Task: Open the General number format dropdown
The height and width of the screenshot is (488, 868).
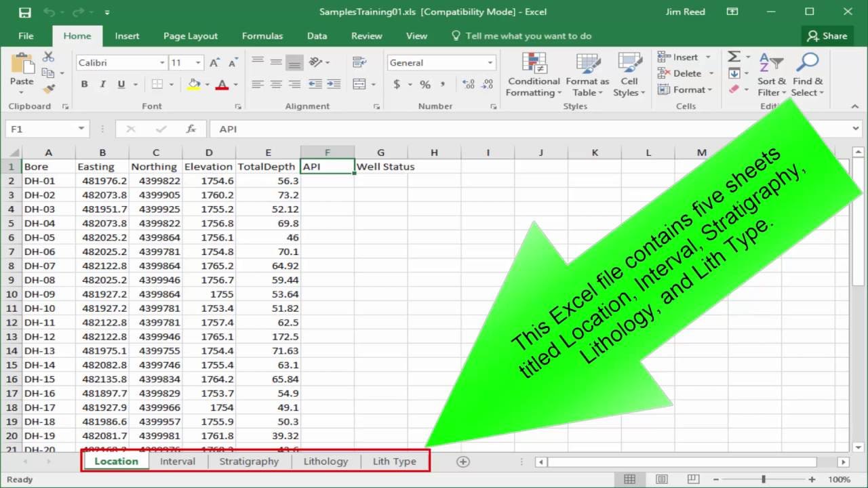Action: (x=490, y=62)
